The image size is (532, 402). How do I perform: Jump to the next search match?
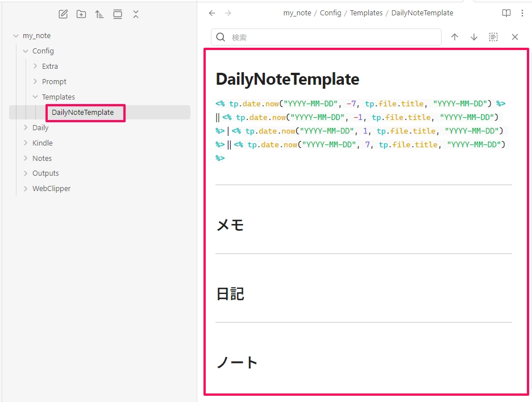[474, 37]
